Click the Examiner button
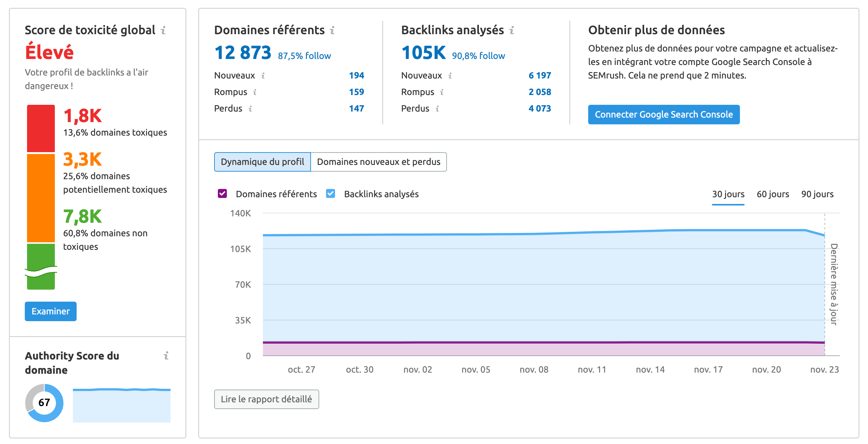 pos(51,311)
